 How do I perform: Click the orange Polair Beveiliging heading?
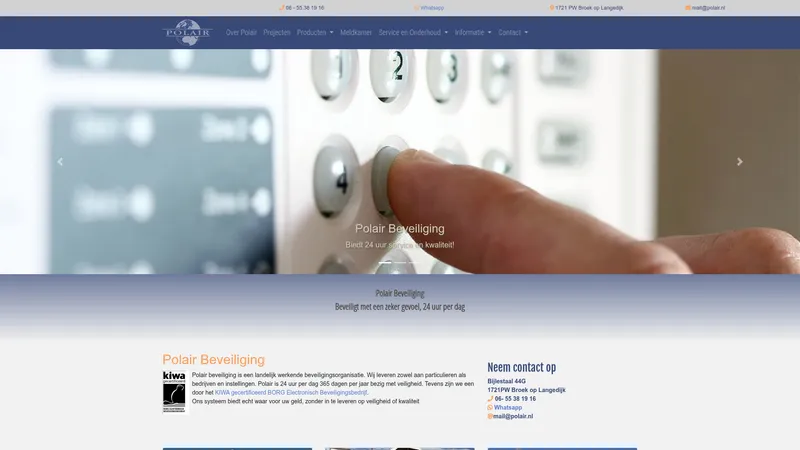(x=214, y=360)
